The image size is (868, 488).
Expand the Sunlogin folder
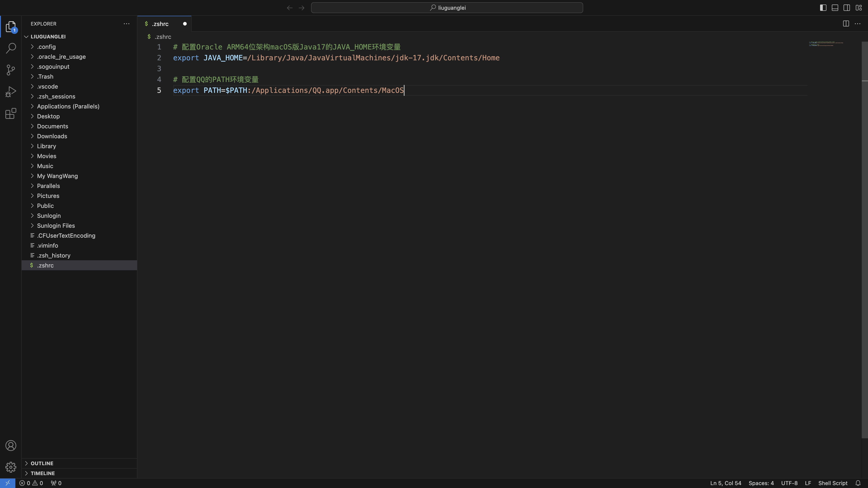79,216
